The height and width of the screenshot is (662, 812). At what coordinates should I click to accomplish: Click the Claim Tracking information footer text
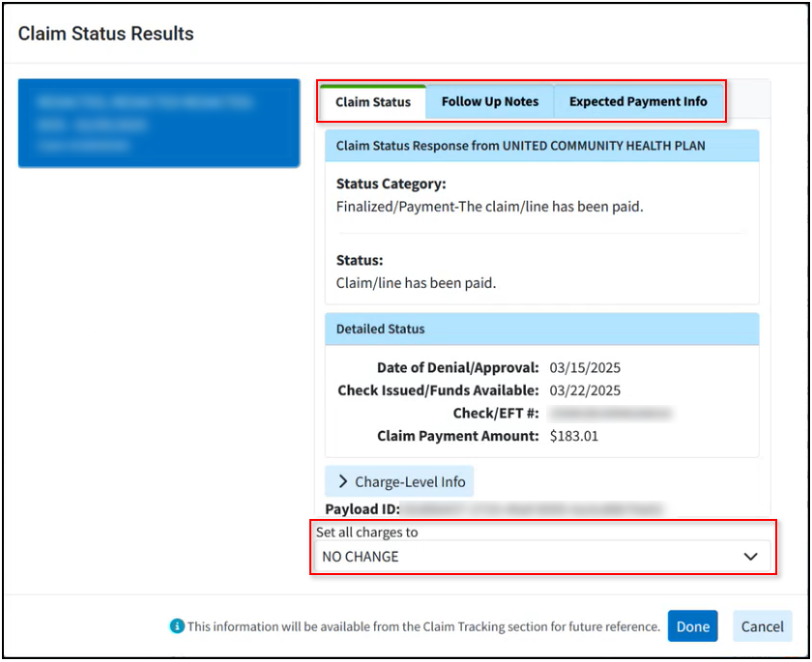[423, 627]
